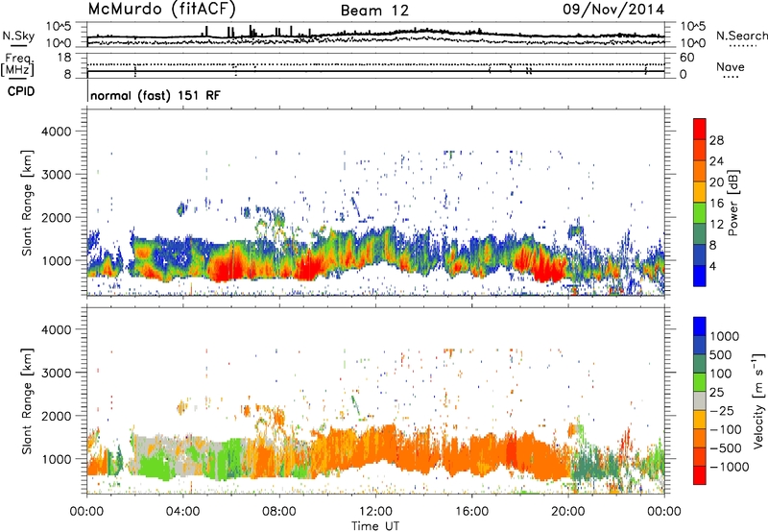The height and width of the screenshot is (532, 768).
Task: Click the 20:00 time tick label
Action: [568, 512]
